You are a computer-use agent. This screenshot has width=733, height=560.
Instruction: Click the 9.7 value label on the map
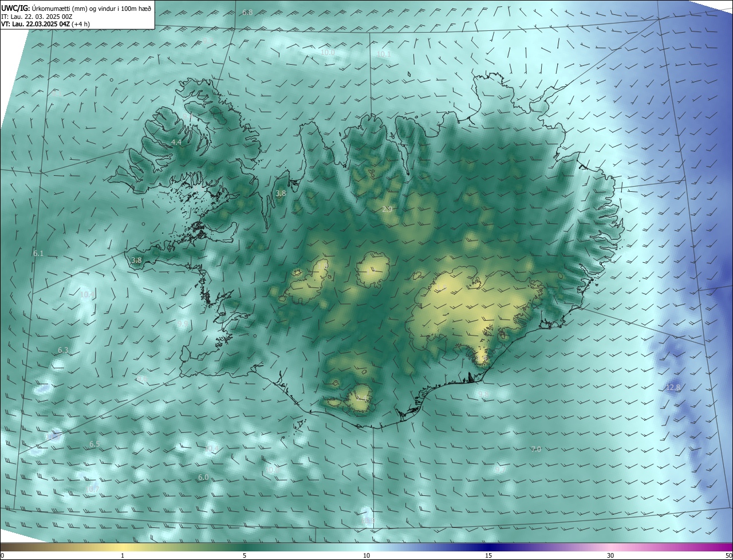501,470
